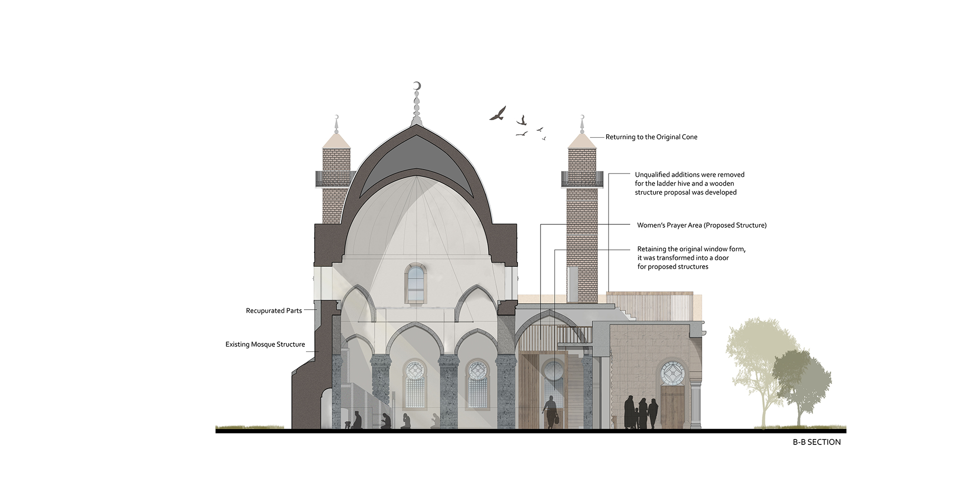This screenshot has width=980, height=490.
Task: Click the crescent on the left minaret
Action: tap(336, 117)
